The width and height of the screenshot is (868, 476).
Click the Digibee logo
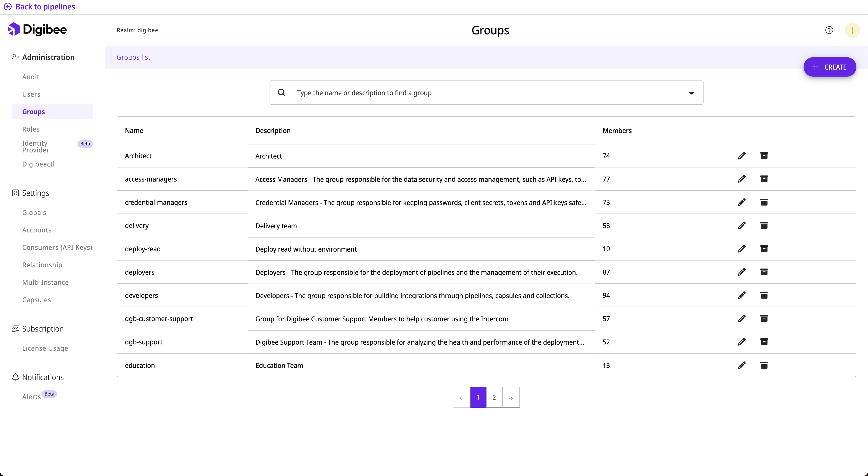(x=37, y=29)
